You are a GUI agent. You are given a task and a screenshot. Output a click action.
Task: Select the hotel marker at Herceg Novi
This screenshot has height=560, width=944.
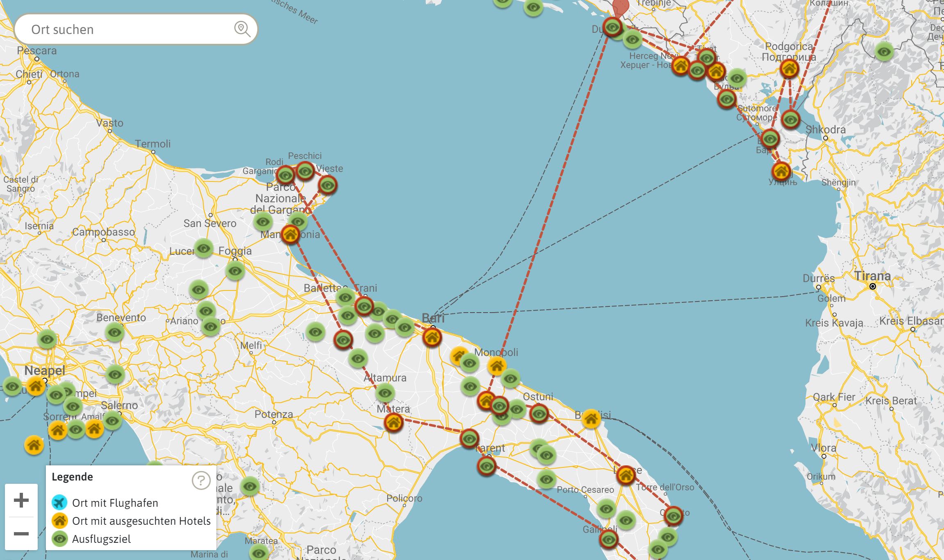point(681,65)
